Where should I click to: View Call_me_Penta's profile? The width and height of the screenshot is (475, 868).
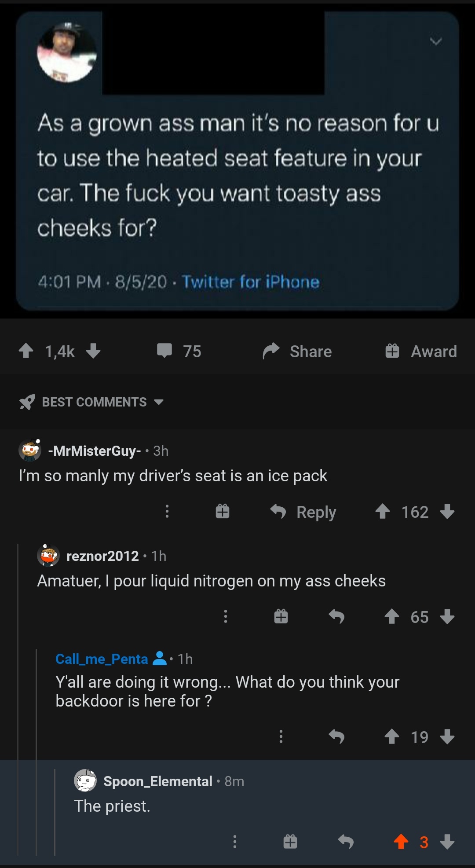(102, 659)
